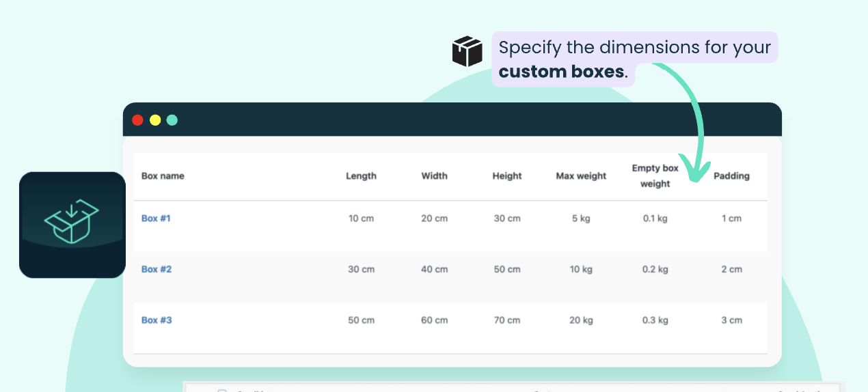Click Box #2 length value 30 cm
Screen dimensions: 868x392
click(x=362, y=269)
